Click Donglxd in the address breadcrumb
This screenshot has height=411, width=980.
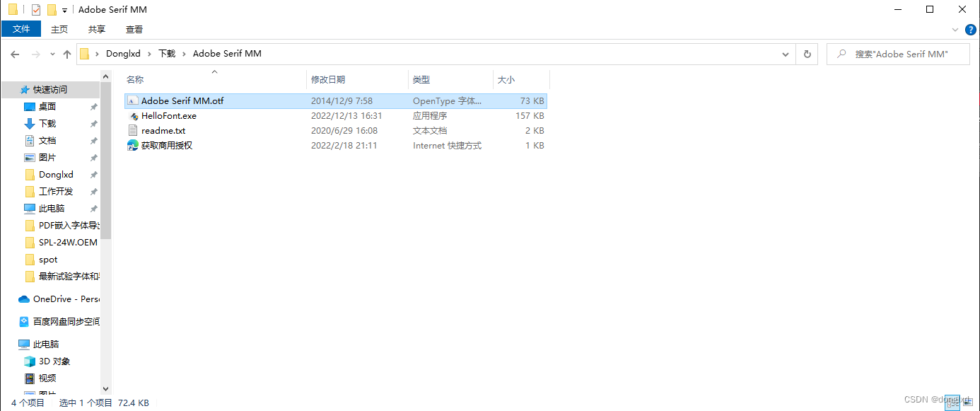123,54
